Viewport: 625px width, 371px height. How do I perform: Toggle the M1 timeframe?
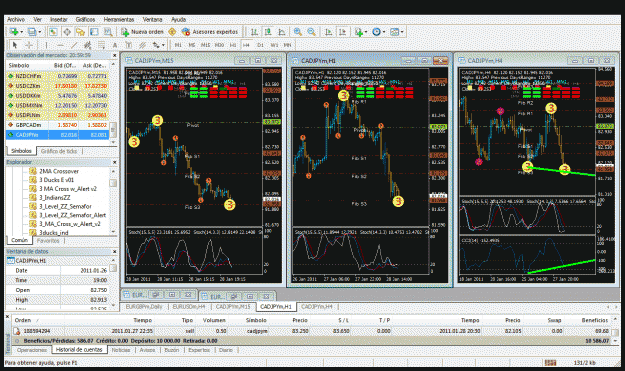tap(178, 45)
